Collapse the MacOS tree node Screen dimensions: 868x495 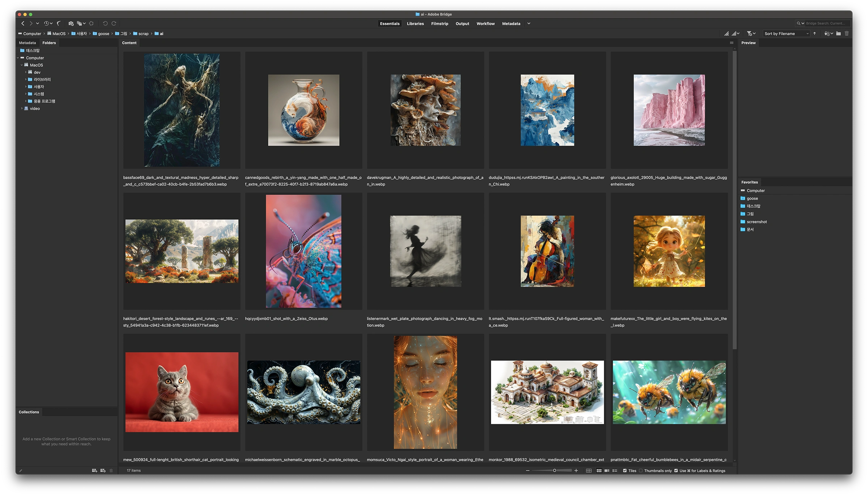pos(22,65)
